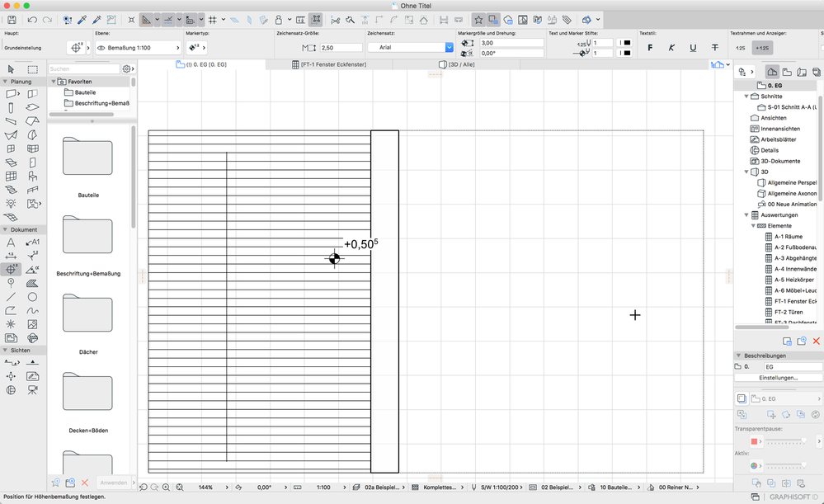Select the Circle tool
824x504 pixels.
coord(33,297)
